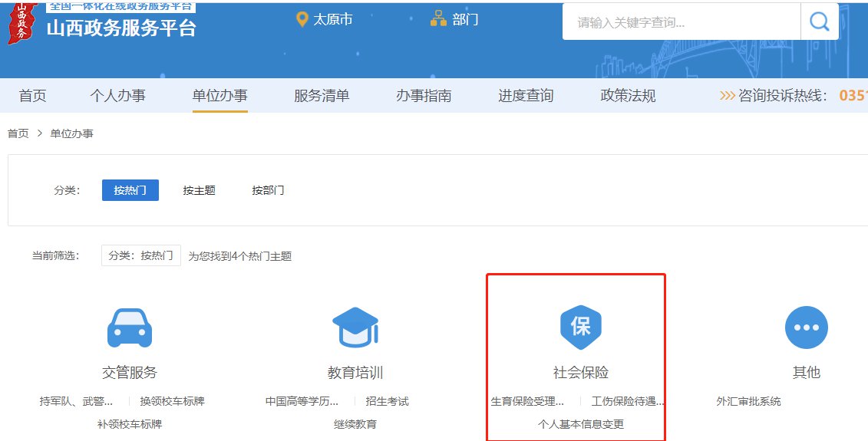The height and width of the screenshot is (441, 868).
Task: Go to the 个人办事 tab
Action: [117, 96]
